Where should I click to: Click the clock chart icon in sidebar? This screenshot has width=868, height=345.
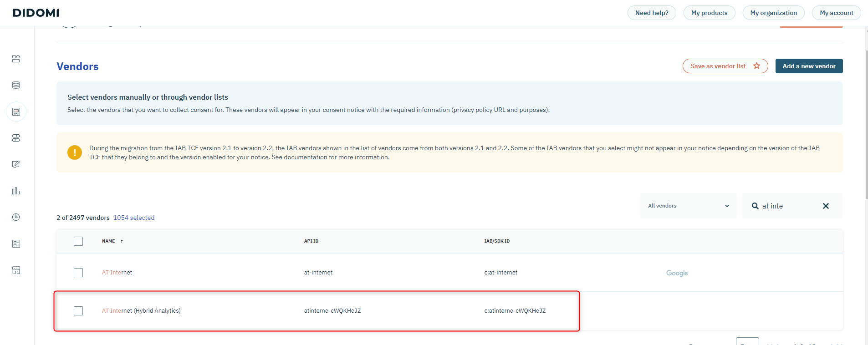[16, 217]
